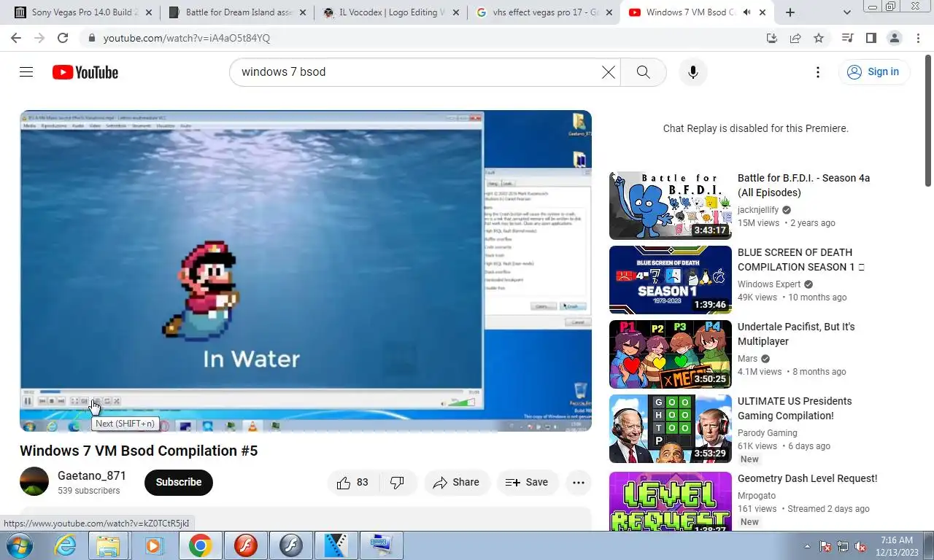Open Vegas Pro from the taskbar
This screenshot has width=934, height=560.
(336, 545)
